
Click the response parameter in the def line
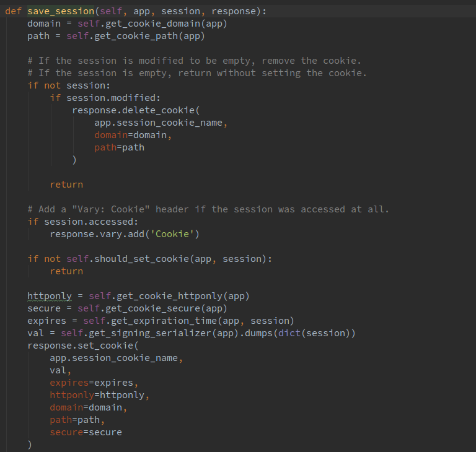click(x=234, y=11)
